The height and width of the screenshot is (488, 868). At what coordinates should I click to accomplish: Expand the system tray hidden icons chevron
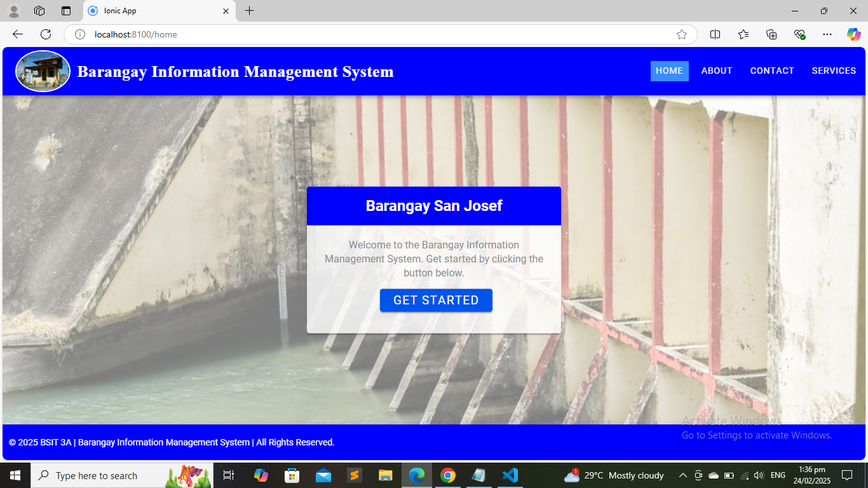[x=683, y=475]
